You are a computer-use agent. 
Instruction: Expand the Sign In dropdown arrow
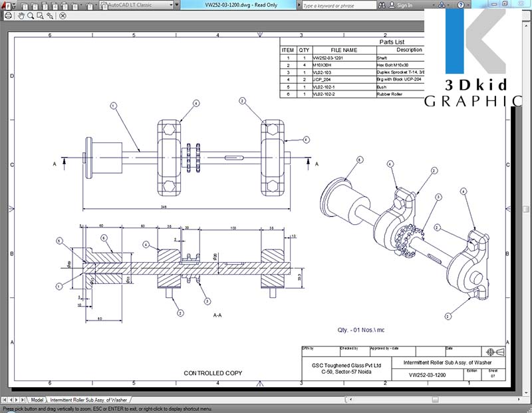(434, 5)
